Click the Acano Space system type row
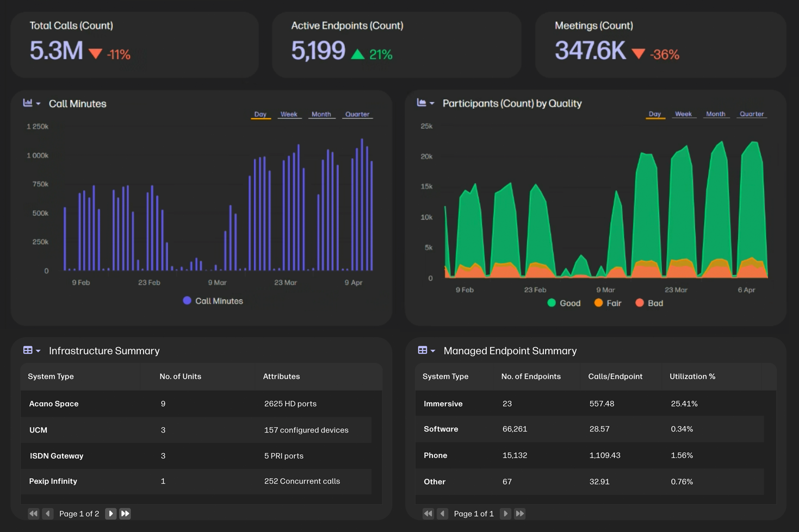Screen dimensions: 799x532 pos(54,404)
